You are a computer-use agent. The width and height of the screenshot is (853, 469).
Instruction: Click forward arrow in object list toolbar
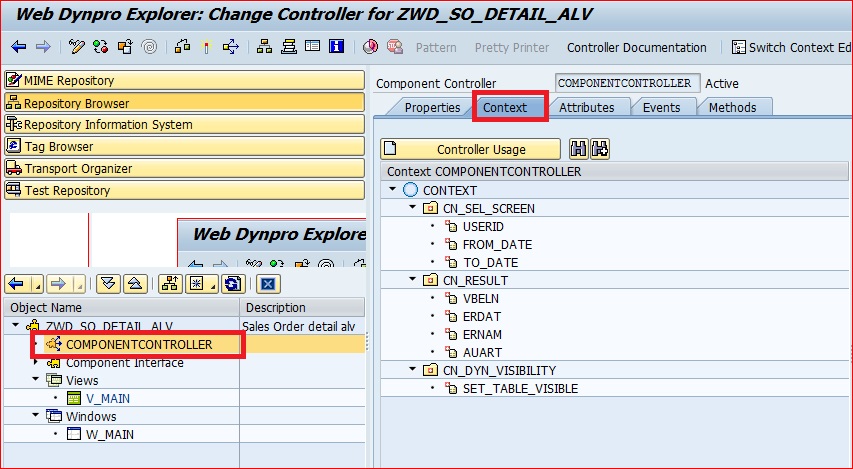pos(58,283)
